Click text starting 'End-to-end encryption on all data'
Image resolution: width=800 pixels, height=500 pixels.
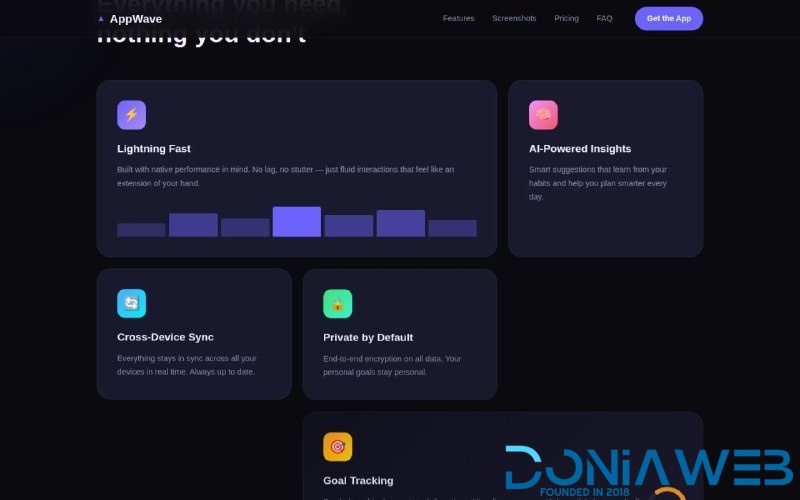click(392, 365)
